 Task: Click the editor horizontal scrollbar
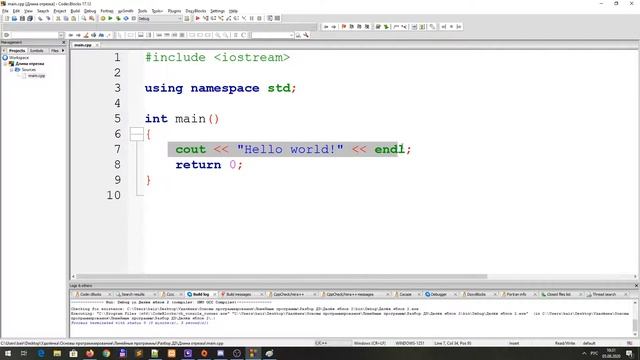tap(282, 276)
